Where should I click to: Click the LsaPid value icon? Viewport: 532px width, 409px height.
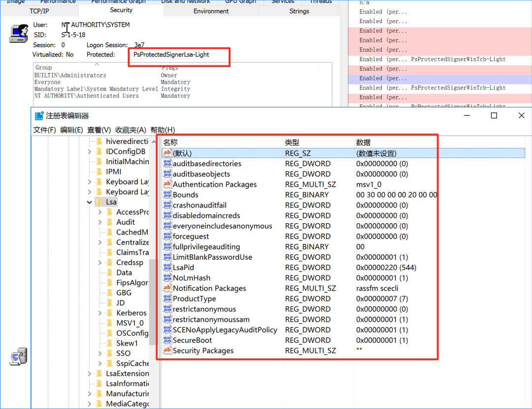pos(167,268)
